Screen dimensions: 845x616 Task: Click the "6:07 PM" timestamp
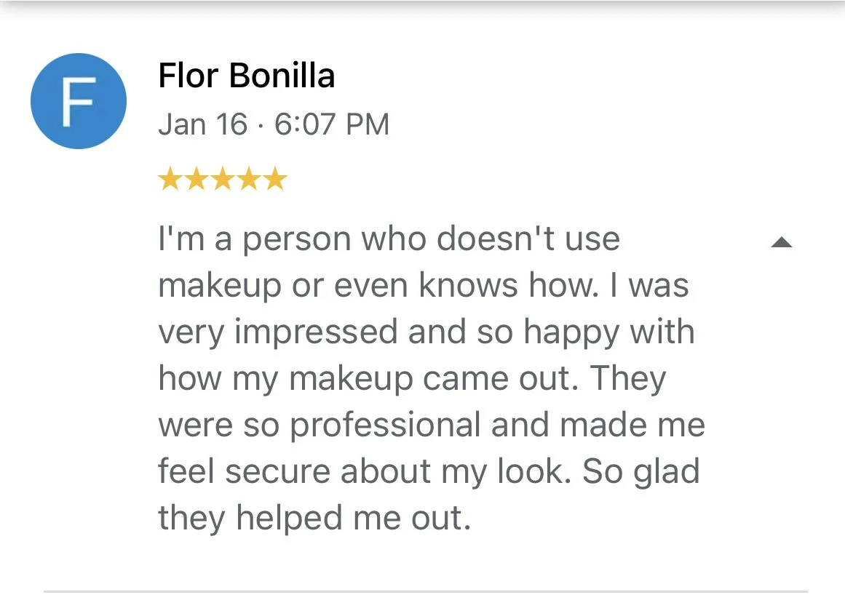point(332,124)
